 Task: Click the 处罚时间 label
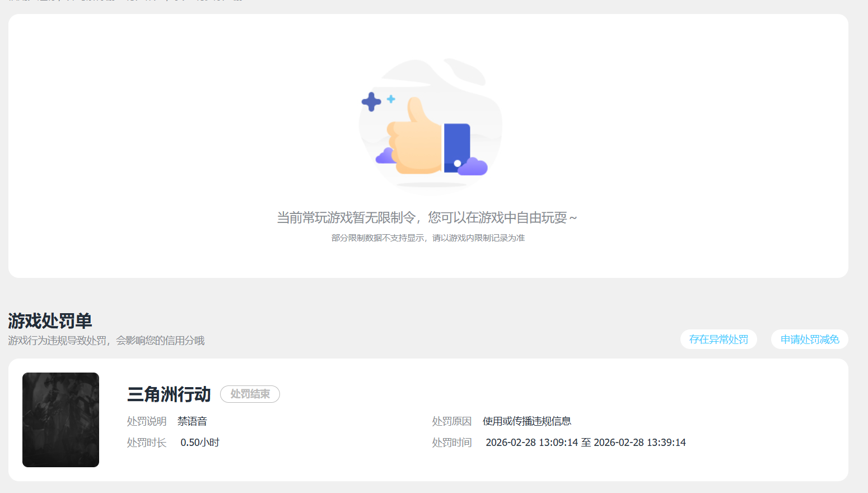(x=452, y=443)
